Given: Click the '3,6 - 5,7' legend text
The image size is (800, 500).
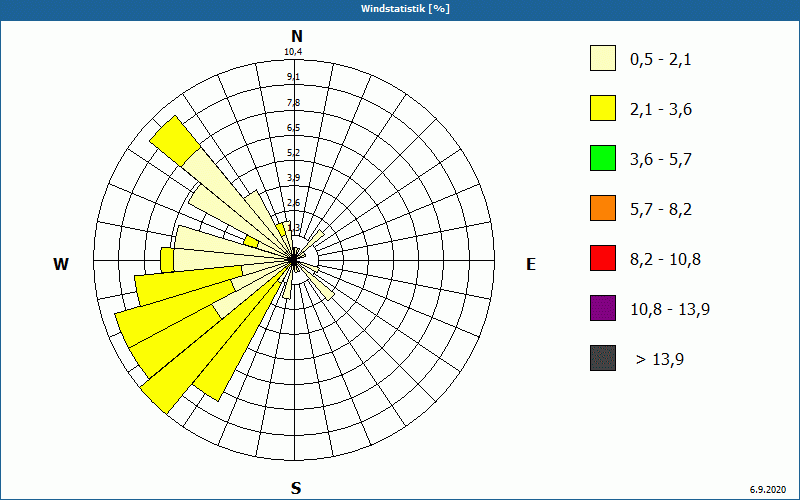Looking at the screenshot, I should 661,160.
